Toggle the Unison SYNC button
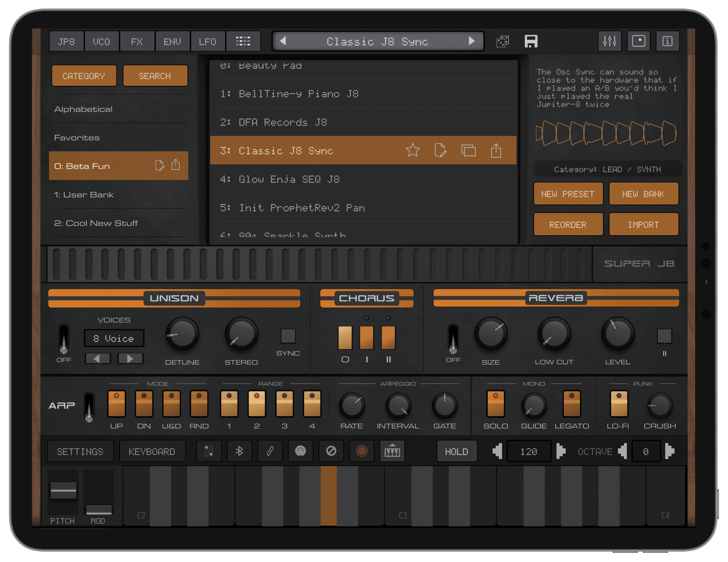Image resolution: width=728 pixels, height=562 pixels. click(288, 336)
